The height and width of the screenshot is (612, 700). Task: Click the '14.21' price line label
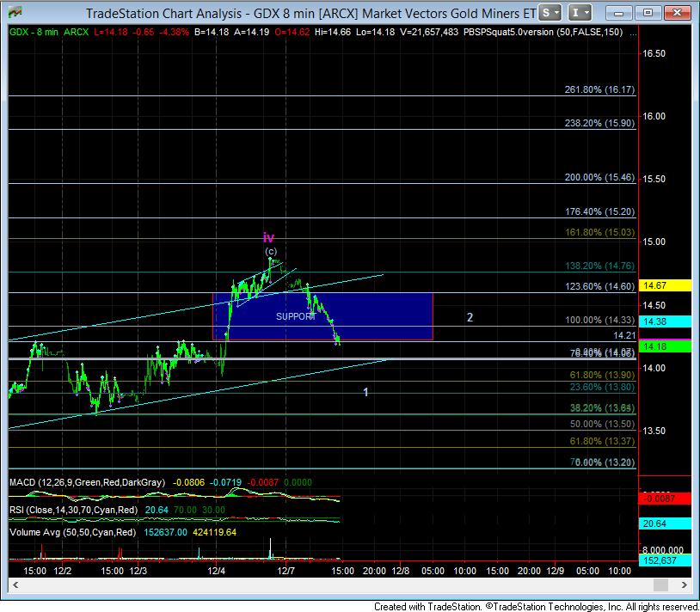tap(624, 335)
